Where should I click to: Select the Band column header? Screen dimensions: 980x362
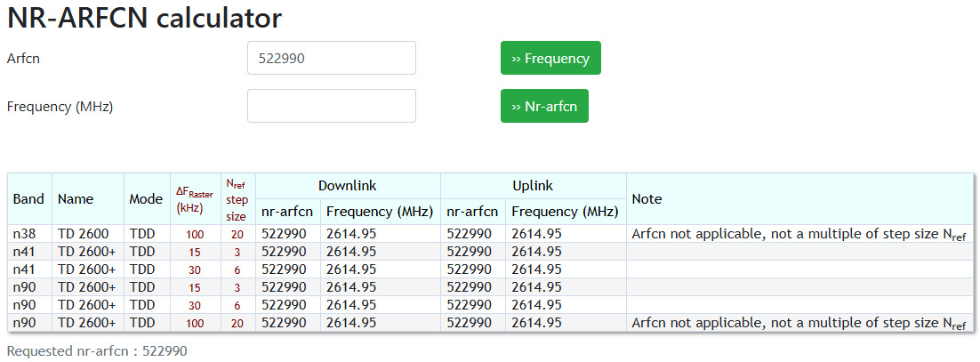click(x=29, y=199)
